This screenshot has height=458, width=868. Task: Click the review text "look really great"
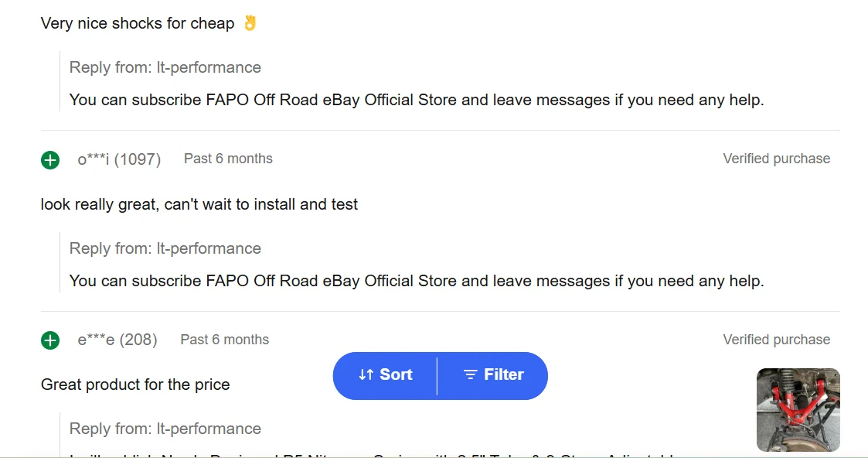click(x=199, y=204)
